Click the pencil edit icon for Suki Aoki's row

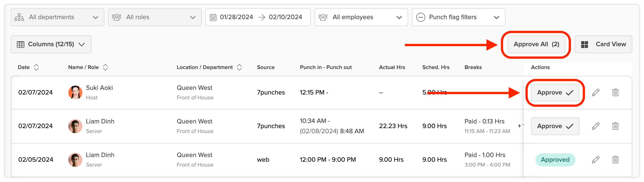point(596,92)
